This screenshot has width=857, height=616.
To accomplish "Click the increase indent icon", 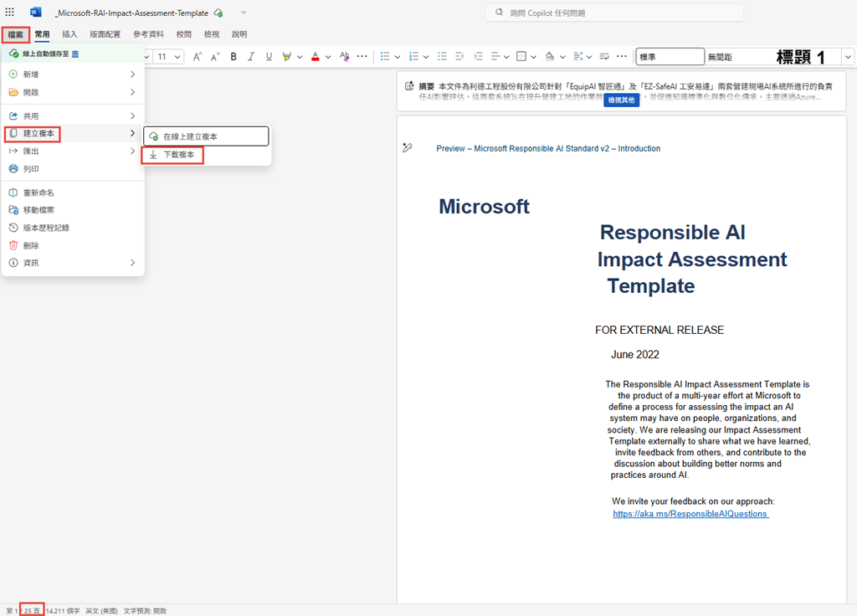I will click(478, 56).
